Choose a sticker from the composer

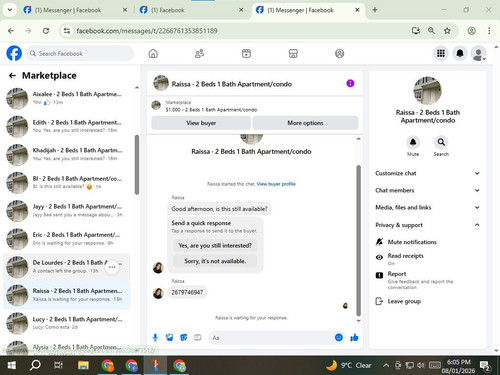[x=184, y=338]
